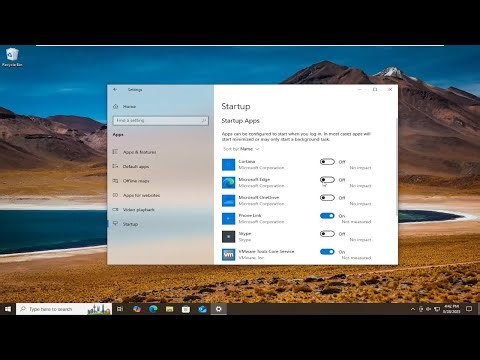
Task: Launch Microsoft Edge from the taskbar
Action: click(153, 309)
